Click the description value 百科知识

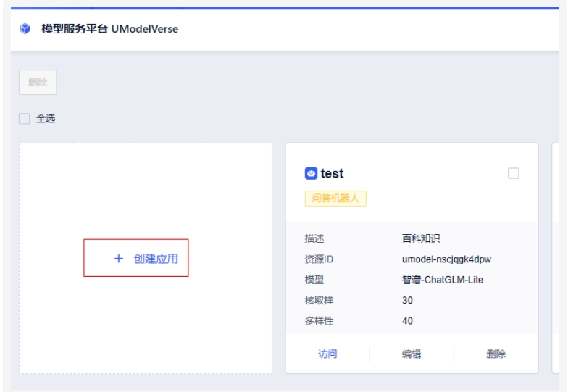click(x=421, y=238)
